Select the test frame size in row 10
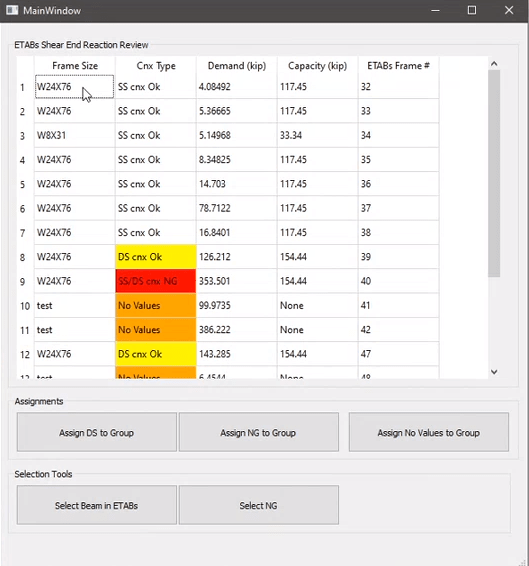The height and width of the screenshot is (566, 529). coord(75,305)
